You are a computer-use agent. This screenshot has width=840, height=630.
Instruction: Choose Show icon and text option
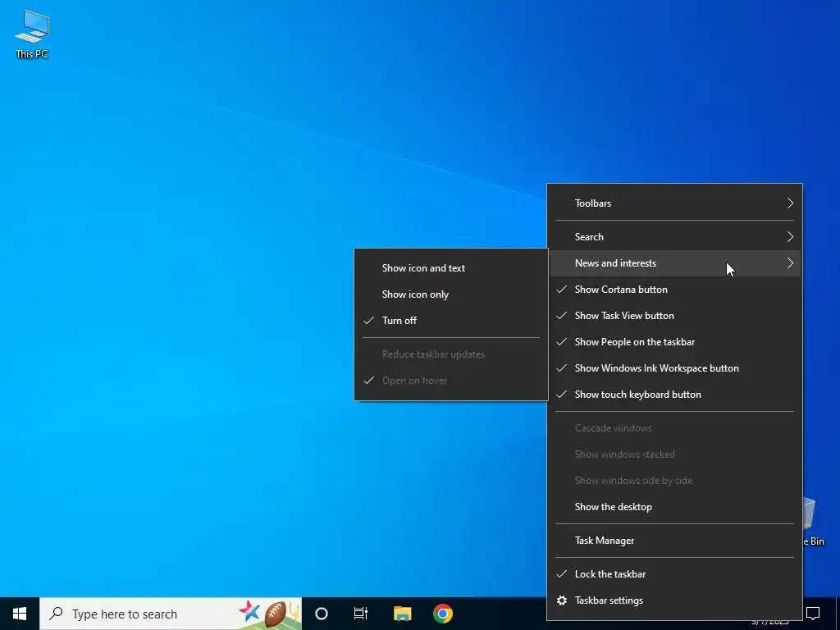pyautogui.click(x=451, y=268)
